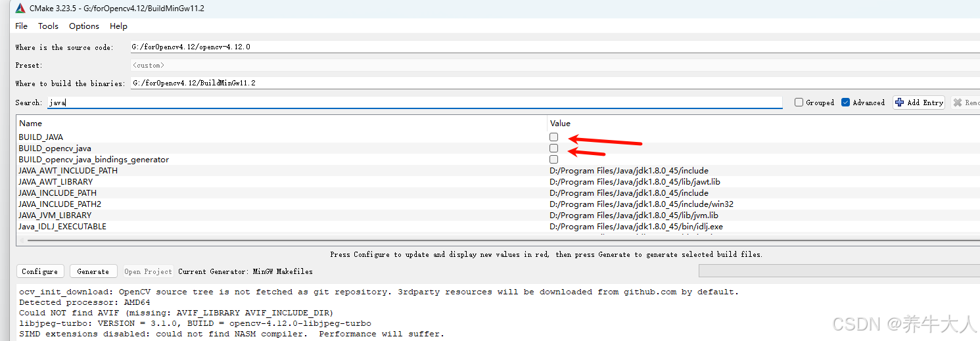Open the Help menu

coord(118,26)
